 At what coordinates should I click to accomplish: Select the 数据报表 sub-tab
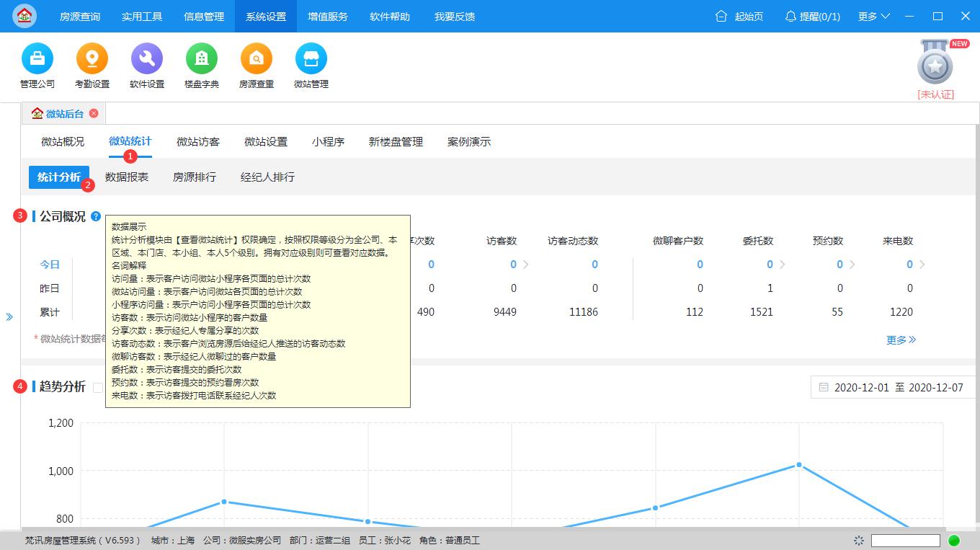point(128,177)
